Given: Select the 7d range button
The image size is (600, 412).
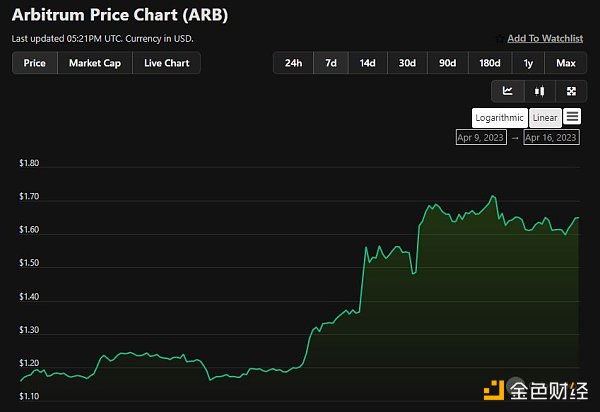Looking at the screenshot, I should coord(330,63).
